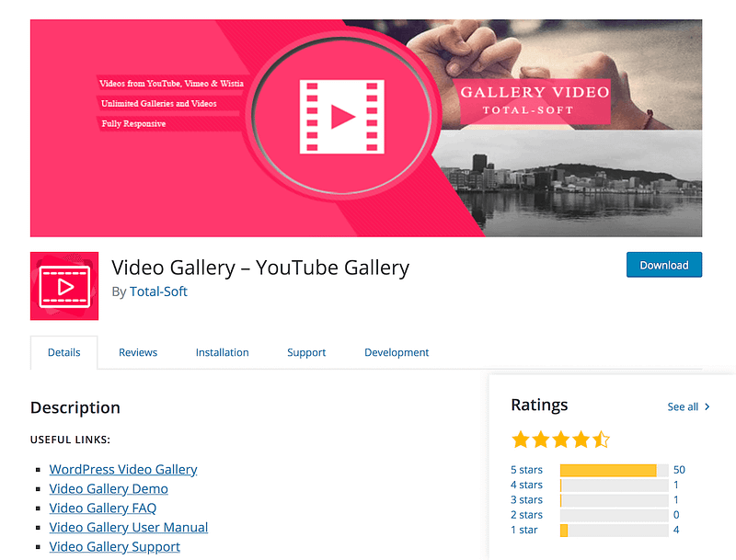736x560 pixels.
Task: Click the 5 stars rating bar
Action: pyautogui.click(x=614, y=470)
